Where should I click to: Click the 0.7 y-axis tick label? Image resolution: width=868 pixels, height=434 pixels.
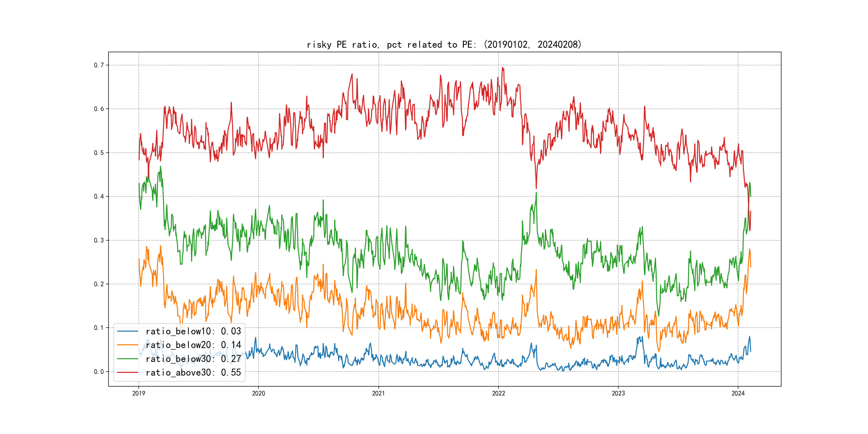click(99, 65)
